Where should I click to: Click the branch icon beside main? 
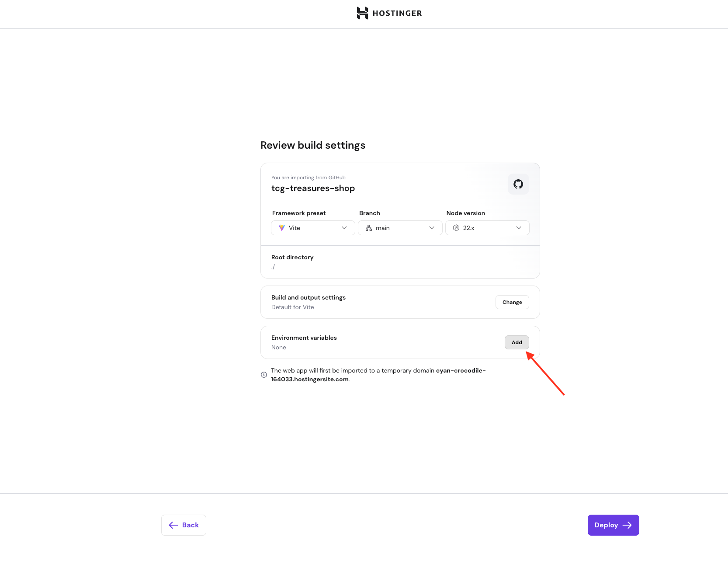369,228
